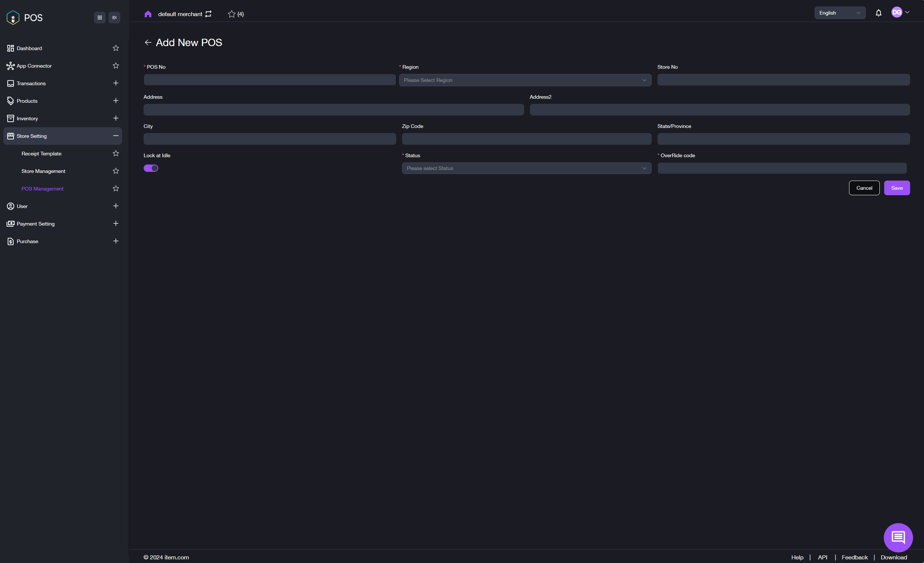The image size is (924, 563).
Task: Toggle the Lock at Idle switch
Action: tap(151, 168)
